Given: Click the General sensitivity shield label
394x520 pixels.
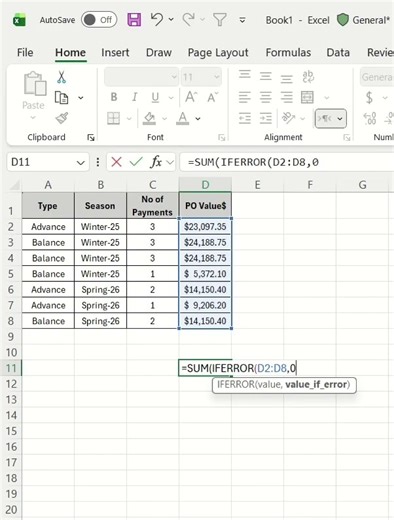Looking at the screenshot, I should point(364,20).
